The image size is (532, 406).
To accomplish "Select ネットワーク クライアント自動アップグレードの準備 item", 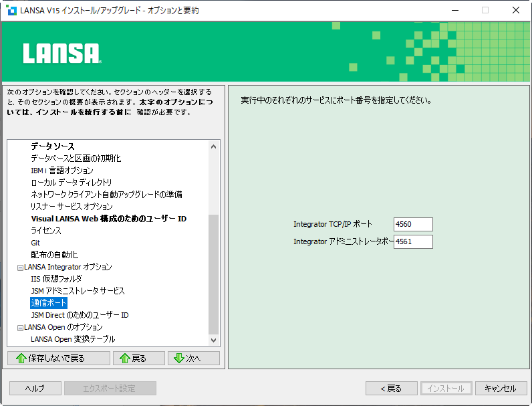I will pyautogui.click(x=106, y=195).
